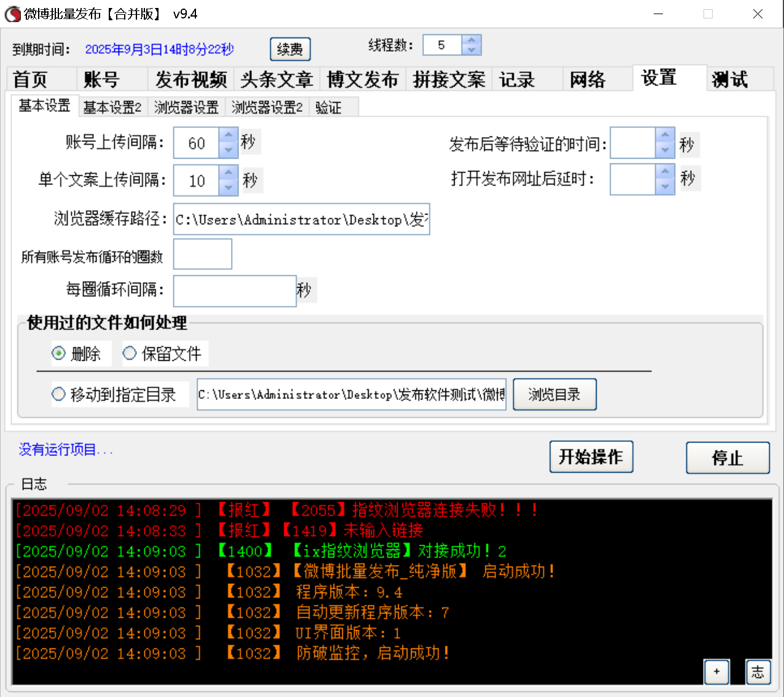Select the 保留文件 radio option
The height and width of the screenshot is (697, 784).
[x=130, y=353]
